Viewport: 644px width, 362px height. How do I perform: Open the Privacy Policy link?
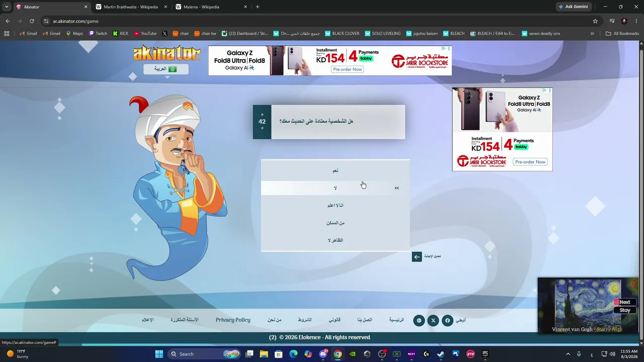click(233, 320)
